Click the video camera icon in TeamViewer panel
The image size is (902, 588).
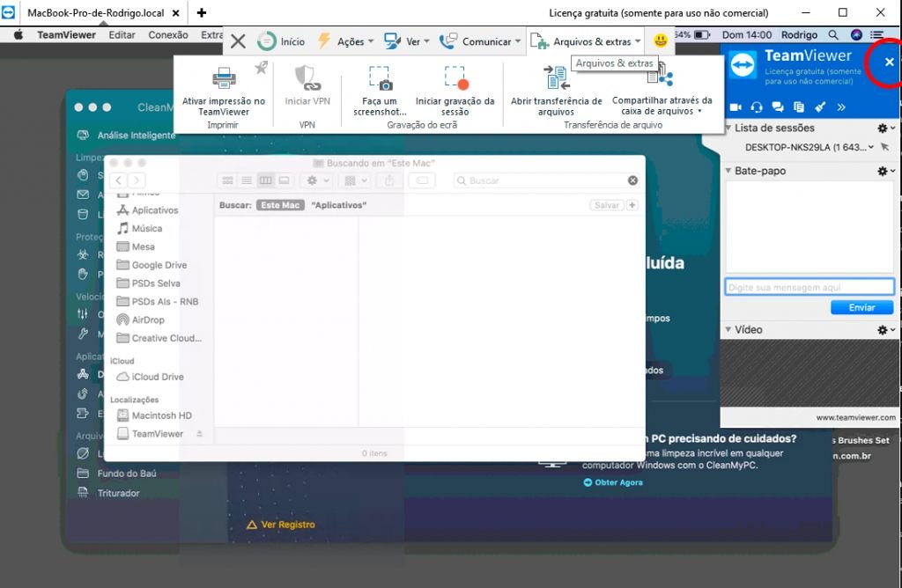point(736,107)
